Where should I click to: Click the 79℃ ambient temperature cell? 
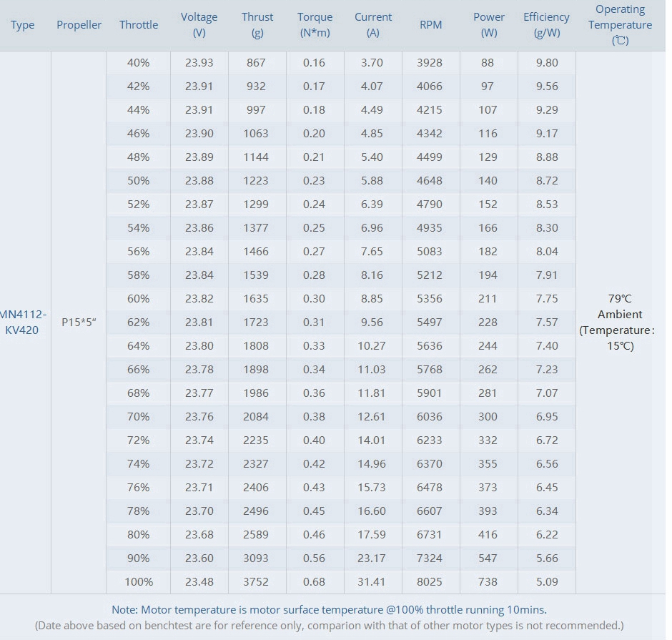pyautogui.click(x=620, y=322)
